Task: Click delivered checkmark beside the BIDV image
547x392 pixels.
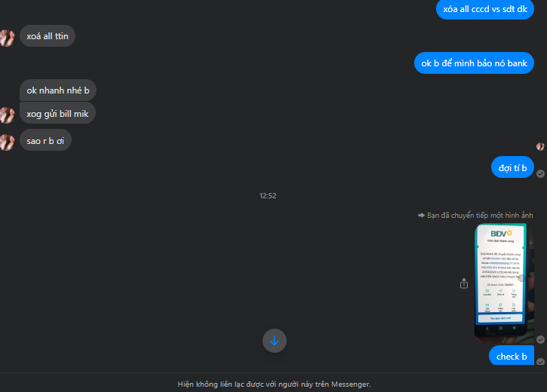Action: coord(540,339)
